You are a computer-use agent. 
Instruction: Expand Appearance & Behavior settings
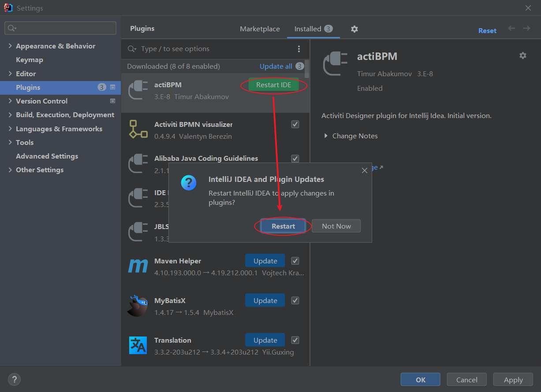pyautogui.click(x=10, y=46)
